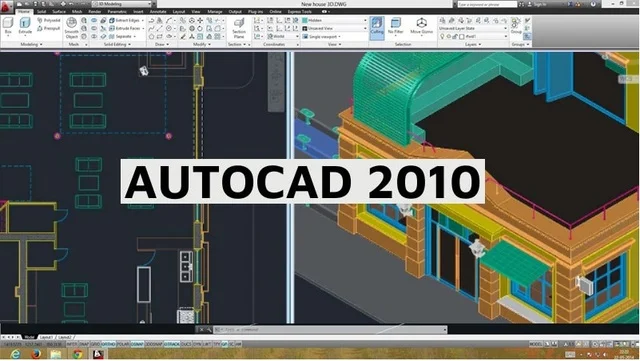This screenshot has width=640, height=361.
Task: Click the layer lightbulb on/off icon
Action: [x=442, y=36]
